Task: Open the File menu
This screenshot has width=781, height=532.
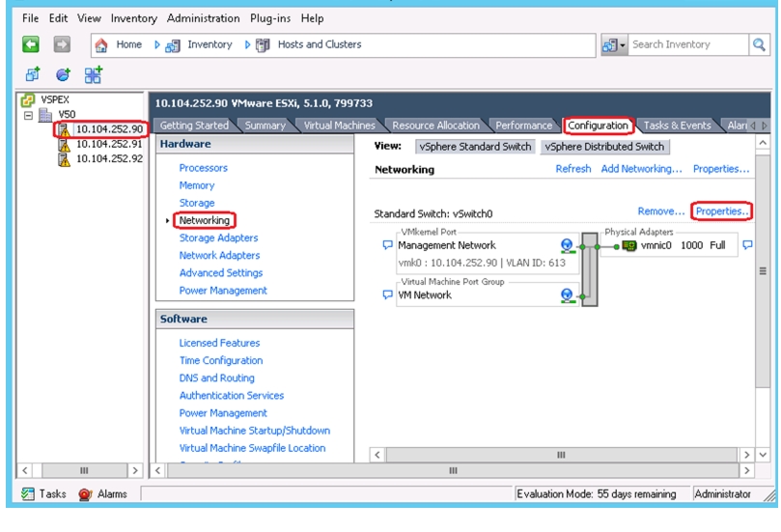Action: pyautogui.click(x=30, y=18)
